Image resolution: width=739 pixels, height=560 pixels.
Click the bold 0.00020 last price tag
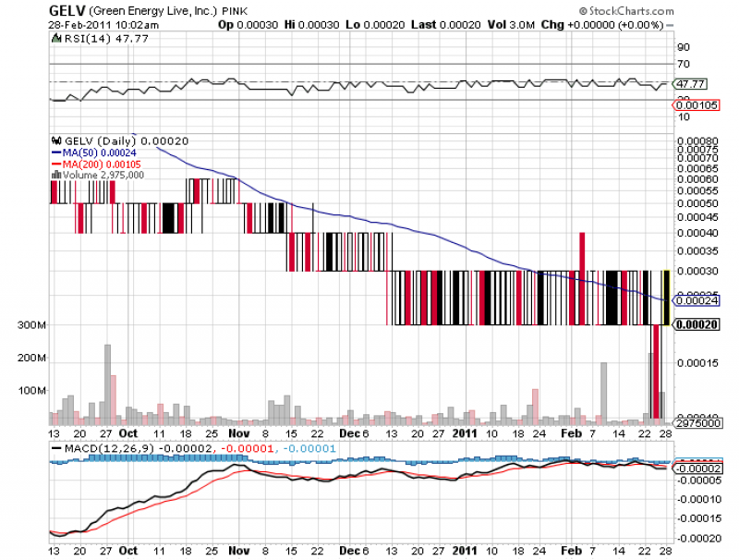pyautogui.click(x=697, y=324)
